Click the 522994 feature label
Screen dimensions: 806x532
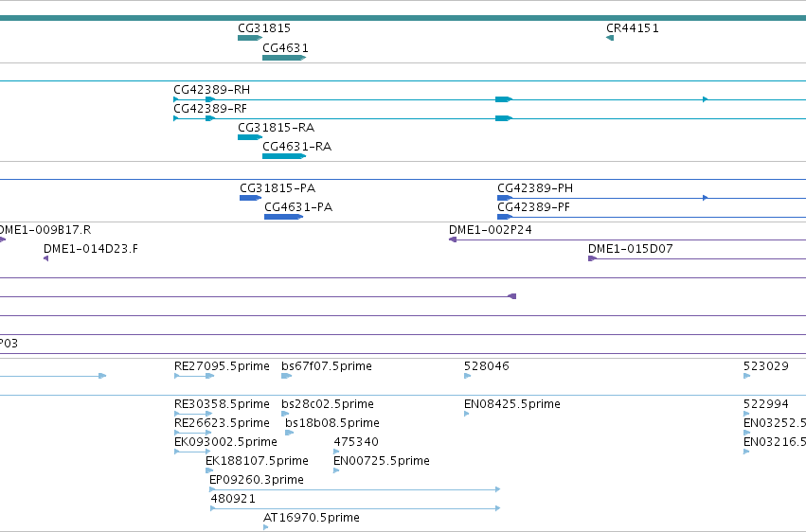point(766,404)
